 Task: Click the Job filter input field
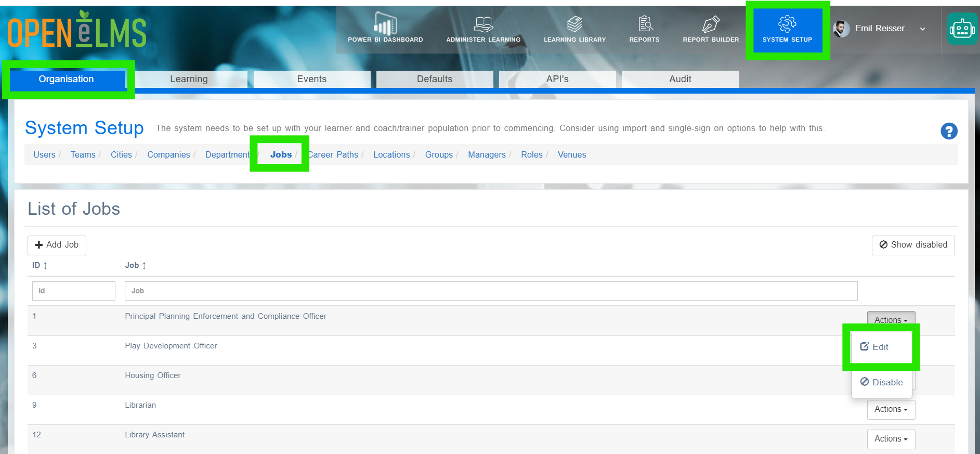point(491,291)
